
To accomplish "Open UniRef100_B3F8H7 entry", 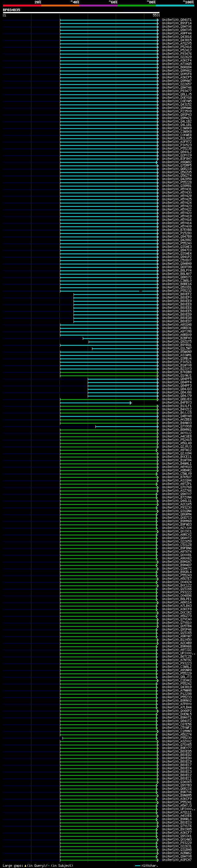I will 176,159.
